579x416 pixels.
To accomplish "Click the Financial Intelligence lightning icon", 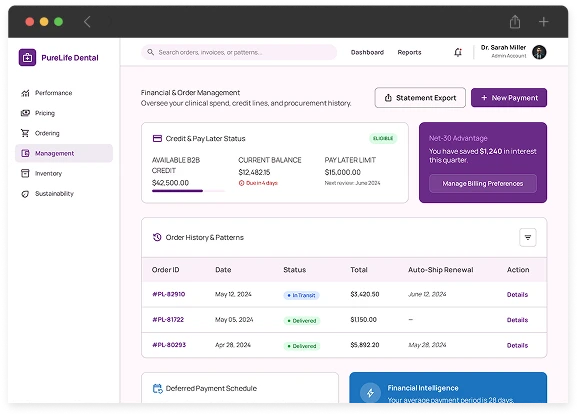I will click(x=370, y=393).
